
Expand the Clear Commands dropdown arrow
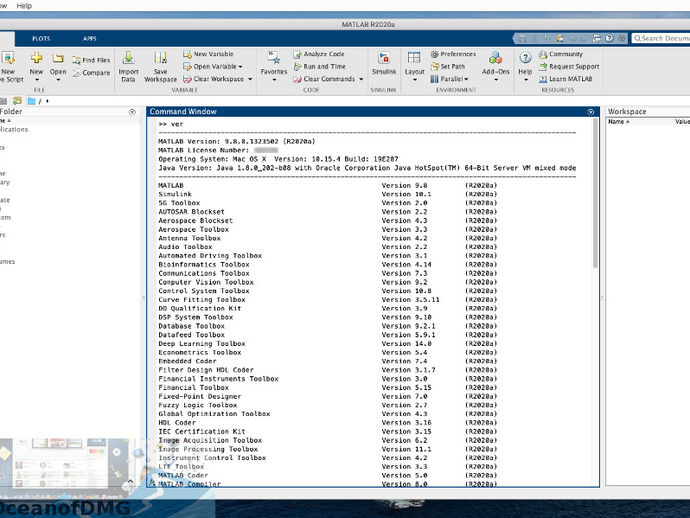tap(361, 79)
